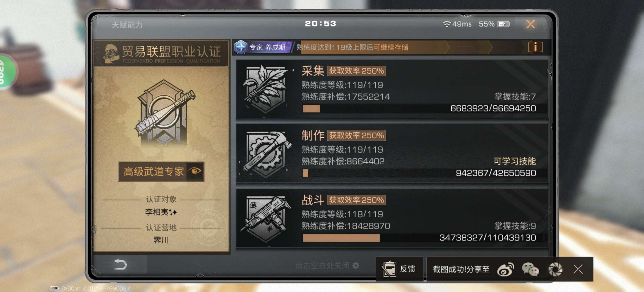This screenshot has height=292, width=644.
Task: Click the combat submachine gun badge icon
Action: (x=266, y=218)
